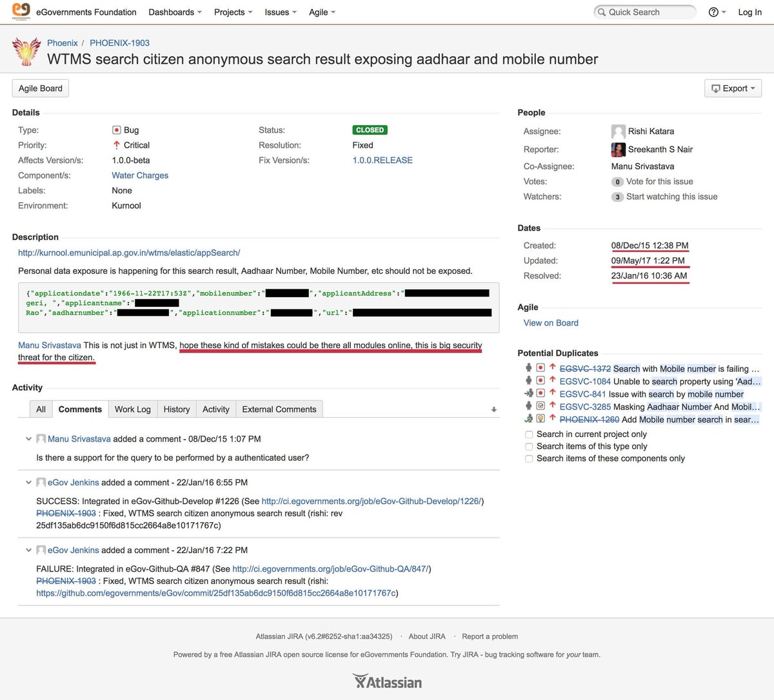This screenshot has width=774, height=700.
Task: Select the Comments tab
Action: coord(80,409)
